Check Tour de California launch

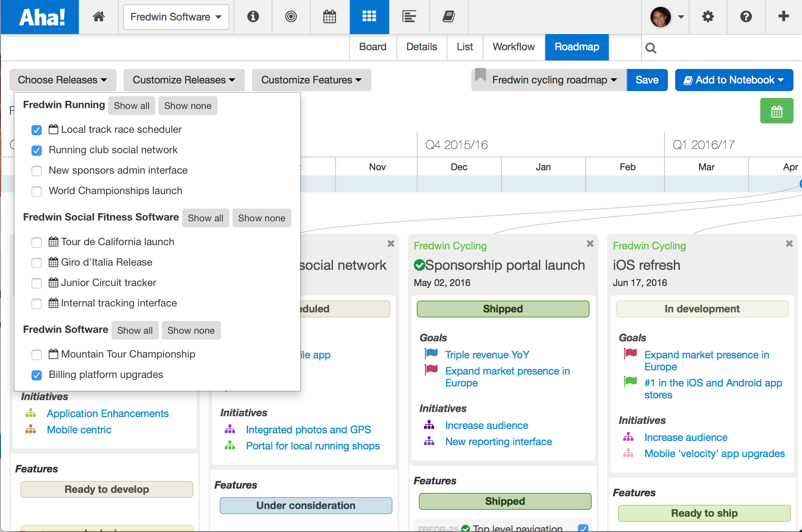(x=37, y=242)
